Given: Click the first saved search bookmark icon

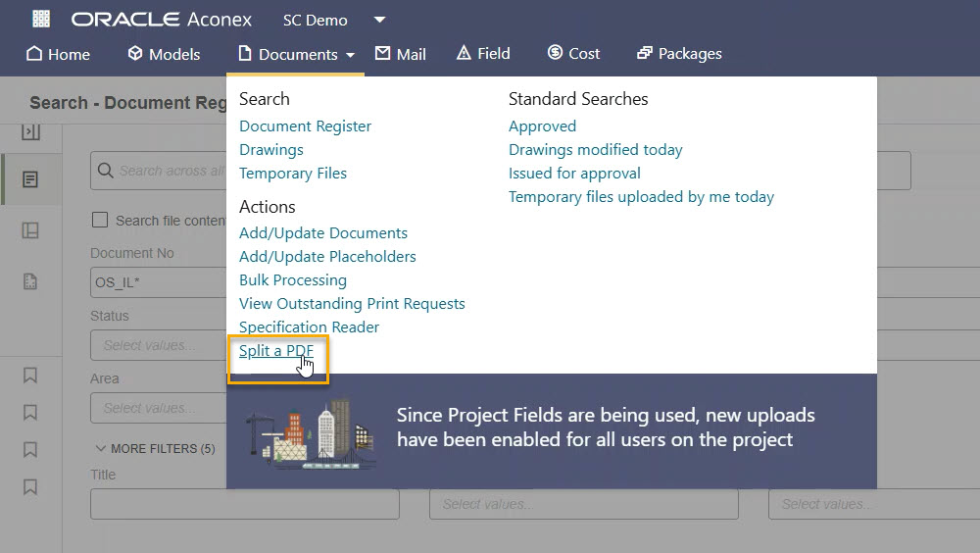Looking at the screenshot, I should pos(30,376).
